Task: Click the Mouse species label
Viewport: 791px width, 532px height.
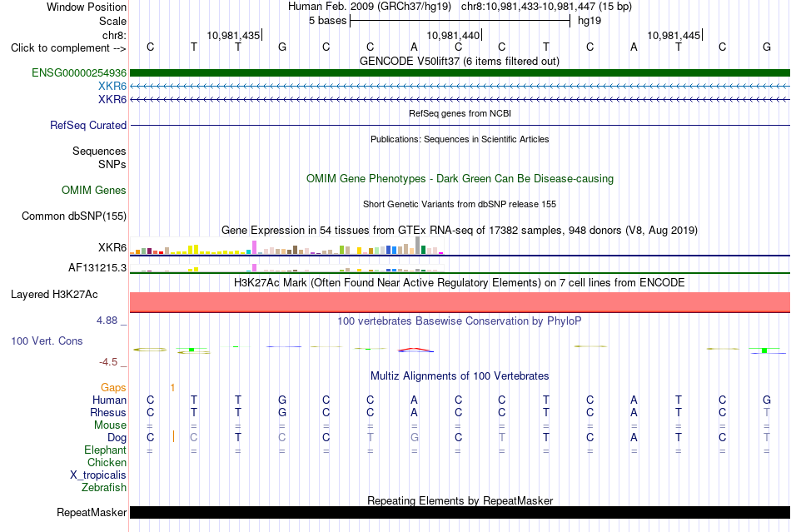Action: (x=110, y=425)
